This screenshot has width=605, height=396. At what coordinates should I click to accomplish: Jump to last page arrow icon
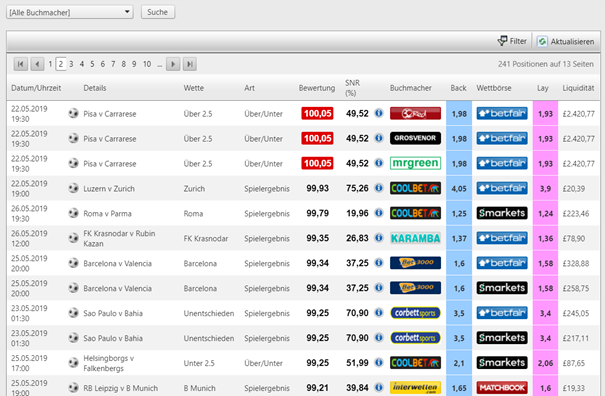(189, 64)
